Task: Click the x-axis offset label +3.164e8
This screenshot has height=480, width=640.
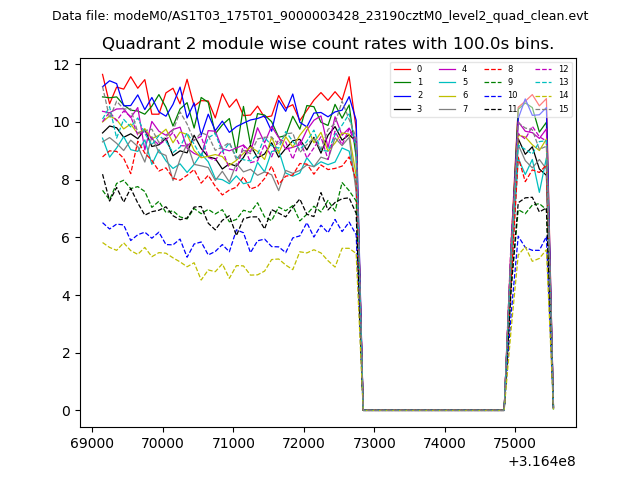Action: pyautogui.click(x=540, y=461)
